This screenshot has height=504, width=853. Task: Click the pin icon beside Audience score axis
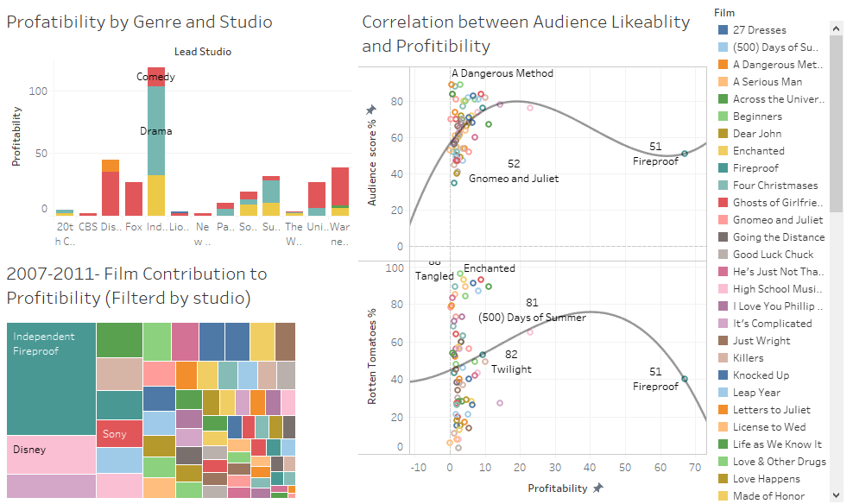[x=371, y=110]
